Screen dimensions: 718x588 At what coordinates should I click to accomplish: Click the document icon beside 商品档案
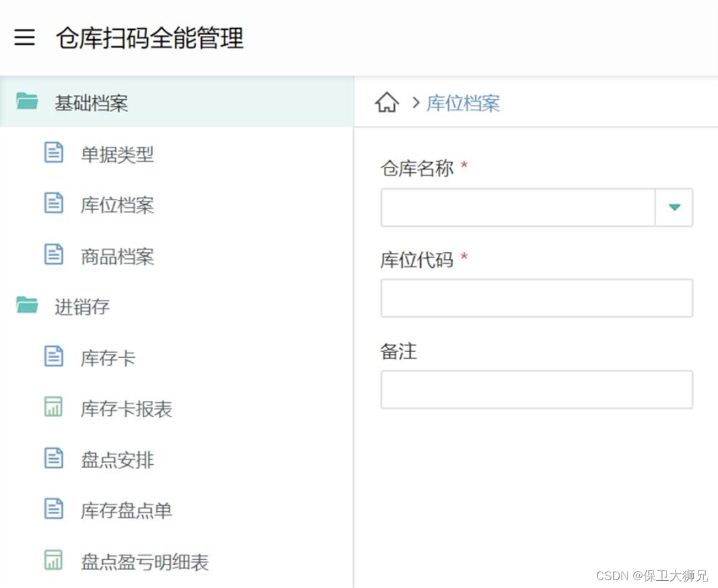coord(53,254)
